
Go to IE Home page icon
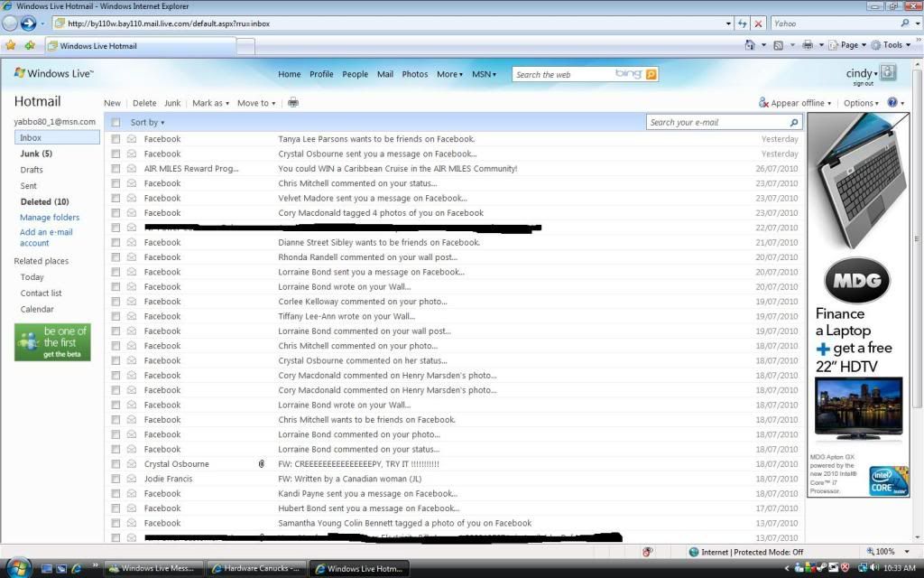point(750,45)
